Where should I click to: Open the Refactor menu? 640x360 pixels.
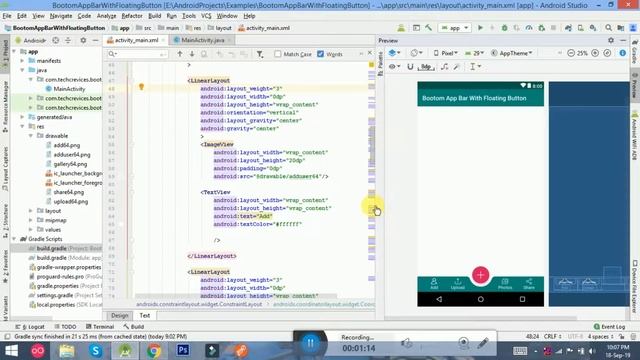point(132,16)
